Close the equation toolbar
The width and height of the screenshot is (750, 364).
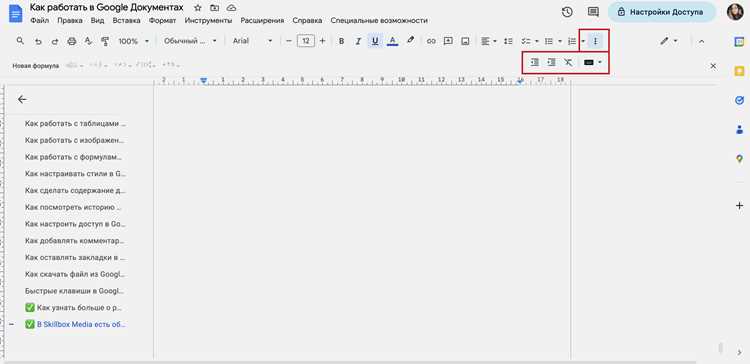(x=713, y=66)
